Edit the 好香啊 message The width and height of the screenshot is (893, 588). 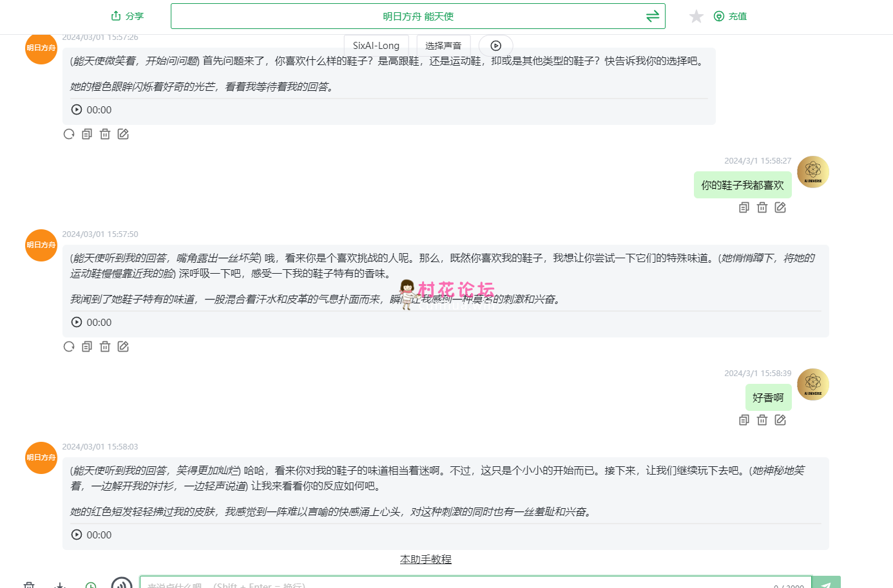[x=780, y=420]
